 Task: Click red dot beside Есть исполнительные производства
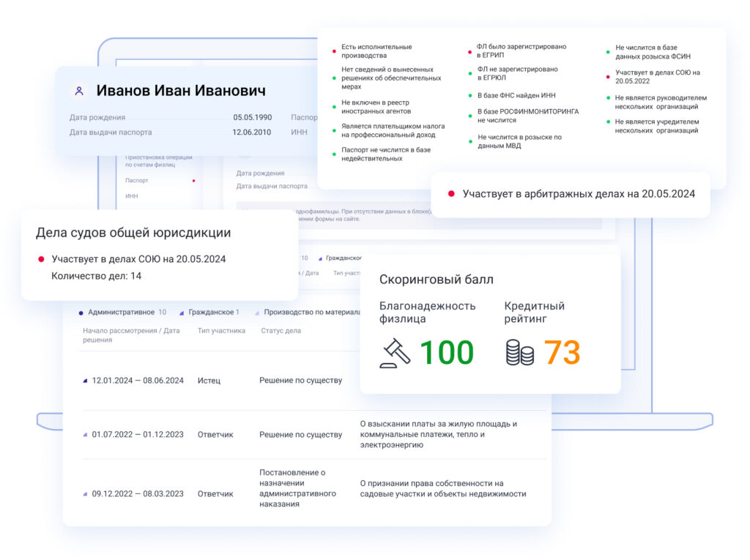point(335,51)
